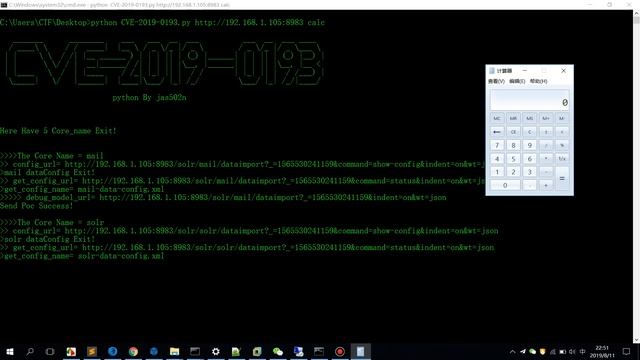Click the 1/x reciprocal button
This screenshot has width=640, height=360.
click(x=562, y=159)
